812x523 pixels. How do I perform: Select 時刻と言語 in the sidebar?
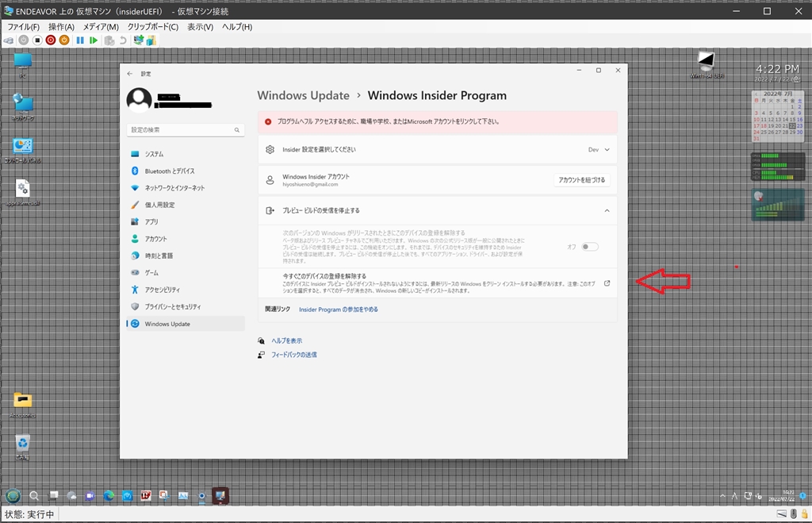186,256
